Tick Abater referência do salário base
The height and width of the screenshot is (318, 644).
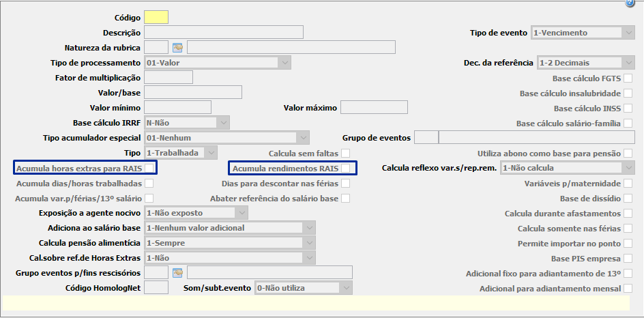[x=345, y=199]
